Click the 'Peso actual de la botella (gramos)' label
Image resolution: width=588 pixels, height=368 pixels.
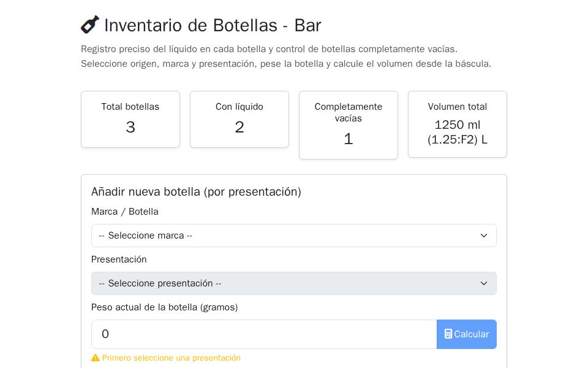[164, 307]
